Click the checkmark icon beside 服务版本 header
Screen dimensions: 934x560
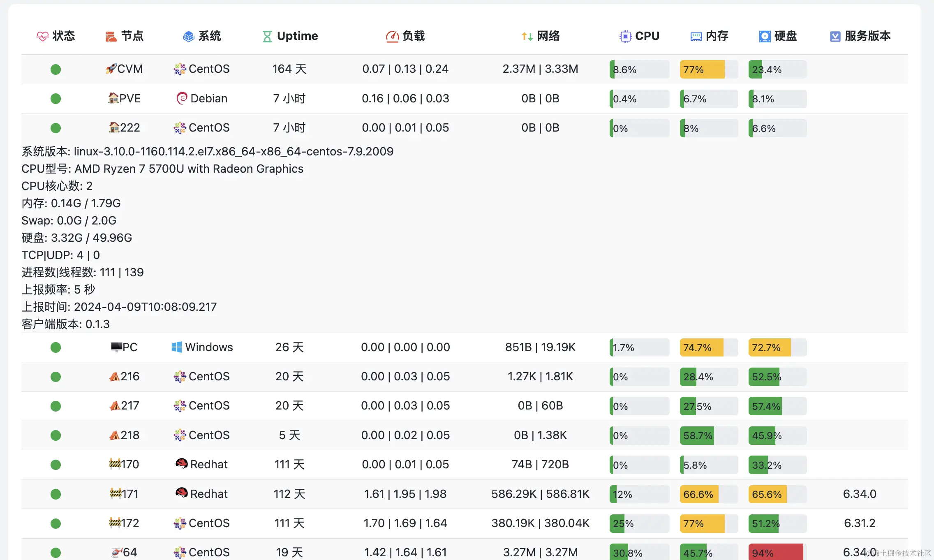click(x=835, y=37)
